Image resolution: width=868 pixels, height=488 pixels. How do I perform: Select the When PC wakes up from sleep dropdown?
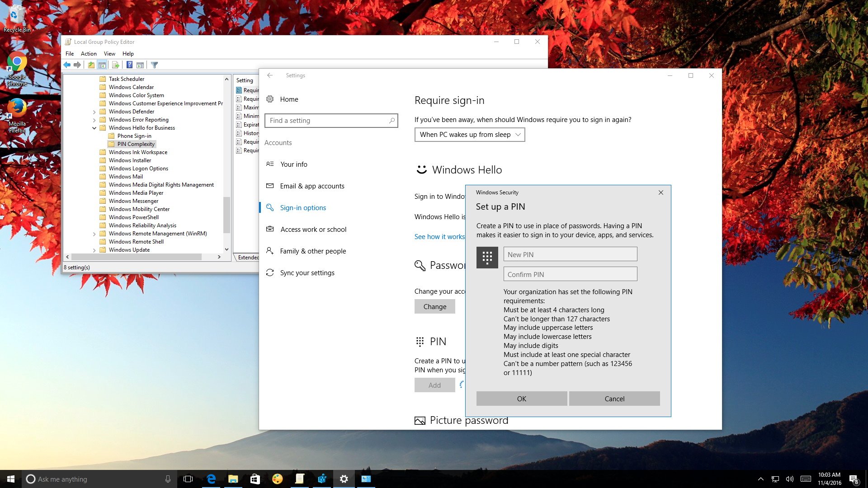pyautogui.click(x=469, y=134)
